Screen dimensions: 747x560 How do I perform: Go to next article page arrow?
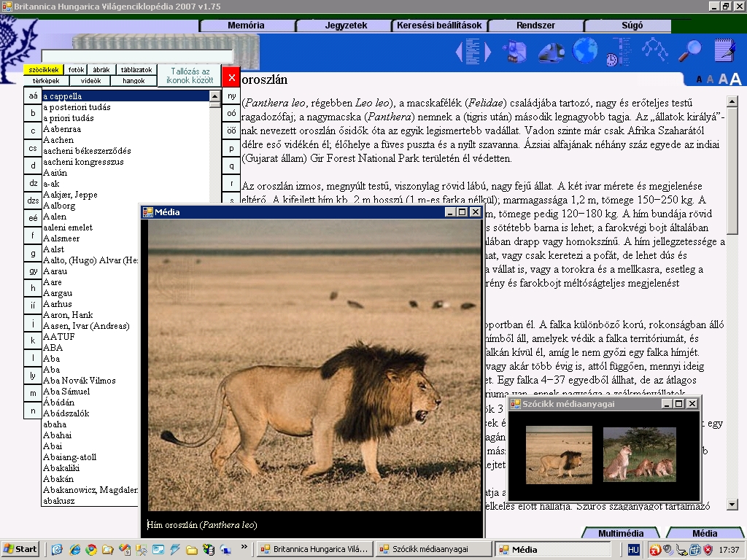(487, 52)
